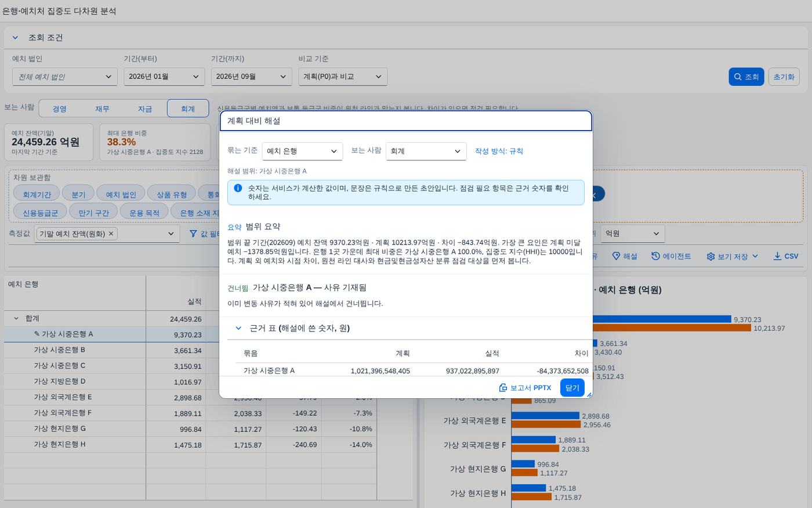Open the 기간(까지) 2026년 09월 dropdown
Screen dimensions: 812x508
(x=252, y=77)
